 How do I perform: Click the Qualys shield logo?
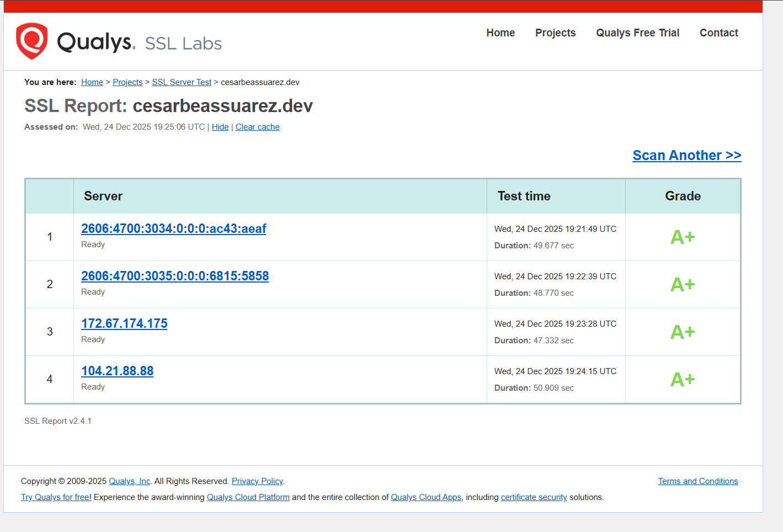(31, 41)
